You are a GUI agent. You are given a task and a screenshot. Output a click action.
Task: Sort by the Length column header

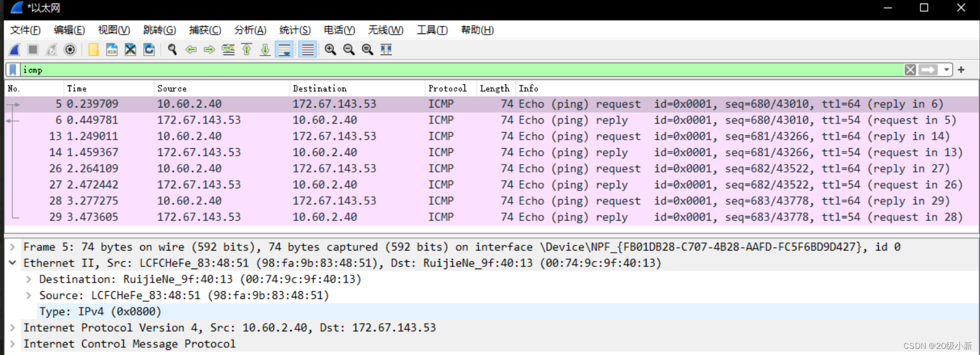click(496, 88)
